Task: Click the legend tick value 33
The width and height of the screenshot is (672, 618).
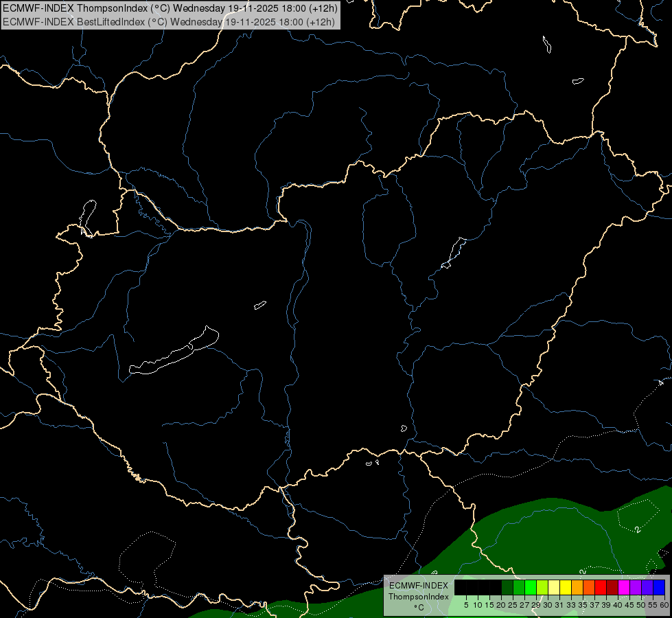Action: click(571, 605)
